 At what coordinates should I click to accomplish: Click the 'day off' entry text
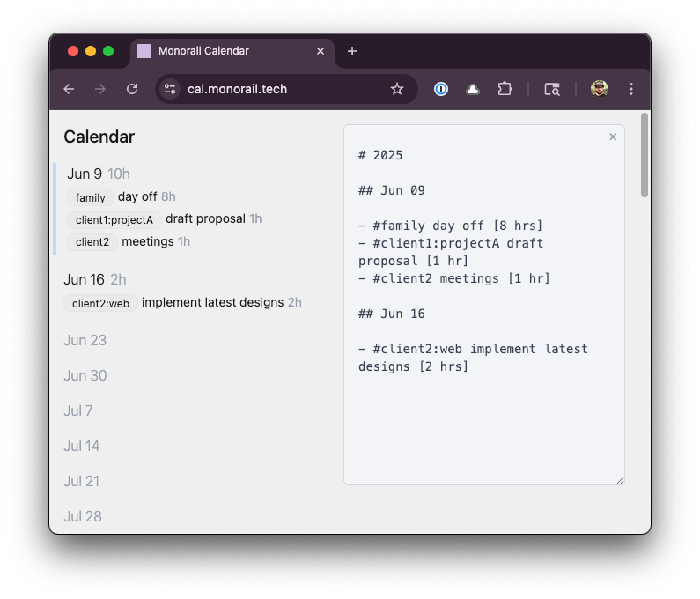click(x=137, y=196)
